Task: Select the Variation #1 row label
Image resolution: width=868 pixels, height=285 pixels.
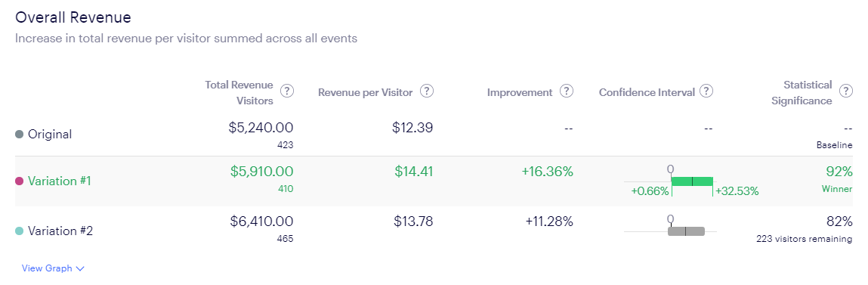Action: point(59,181)
